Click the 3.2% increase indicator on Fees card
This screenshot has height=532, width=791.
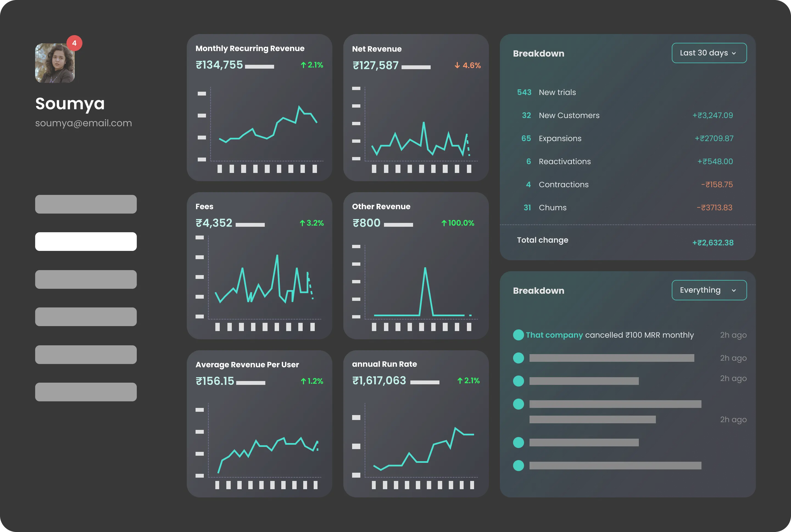311,223
